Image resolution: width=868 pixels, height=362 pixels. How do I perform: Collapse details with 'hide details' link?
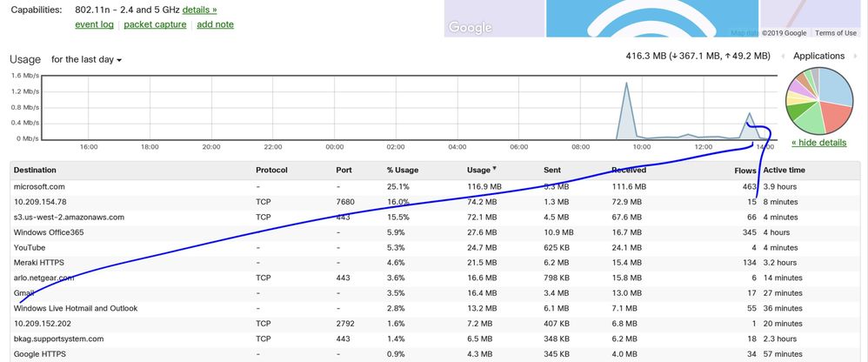click(x=818, y=142)
